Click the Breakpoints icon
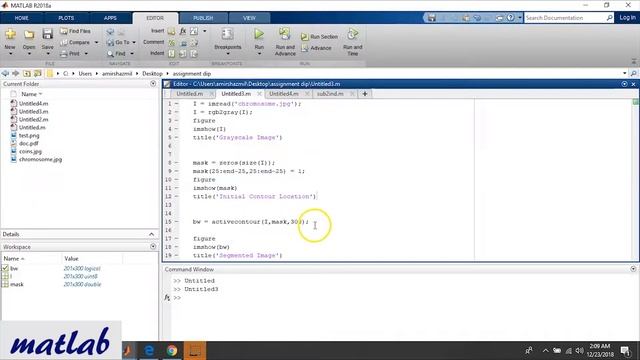This screenshot has width=640, height=360. [227, 35]
